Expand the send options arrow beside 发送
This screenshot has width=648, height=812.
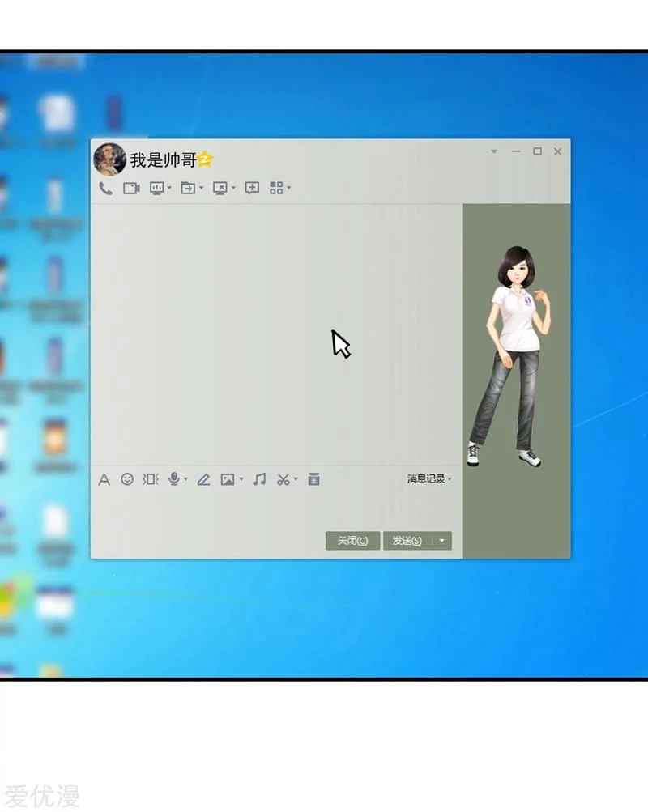442,541
